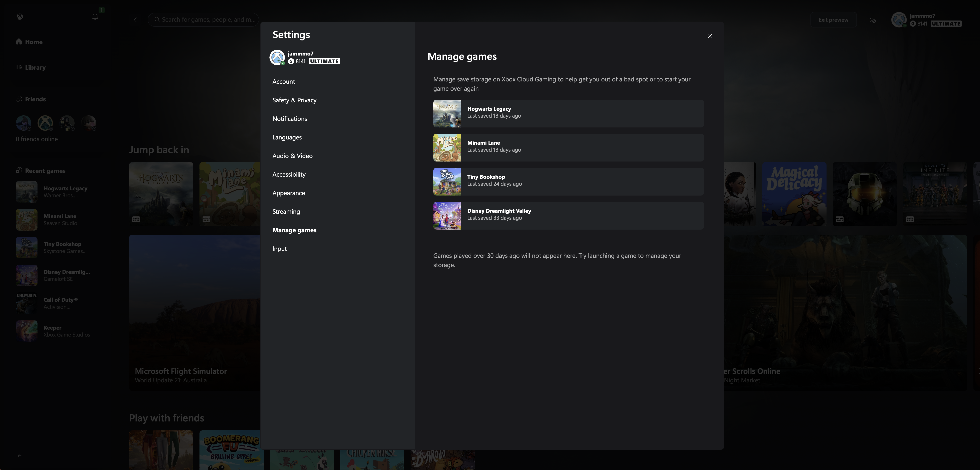
Task: Click Minami Lane thumbnail in Manage games
Action: (x=447, y=147)
